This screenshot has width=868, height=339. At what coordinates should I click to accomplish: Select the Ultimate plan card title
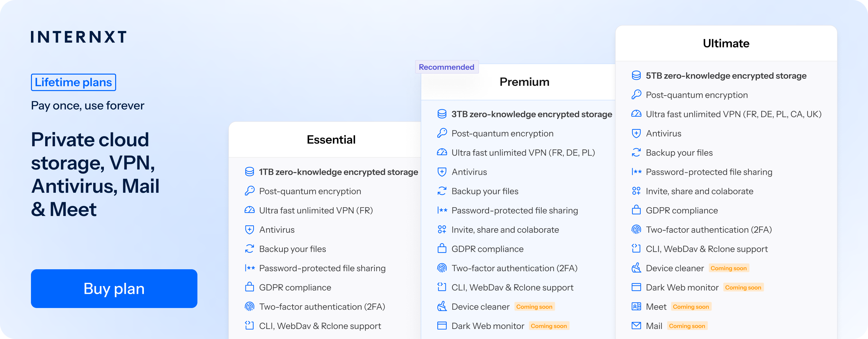[726, 43]
